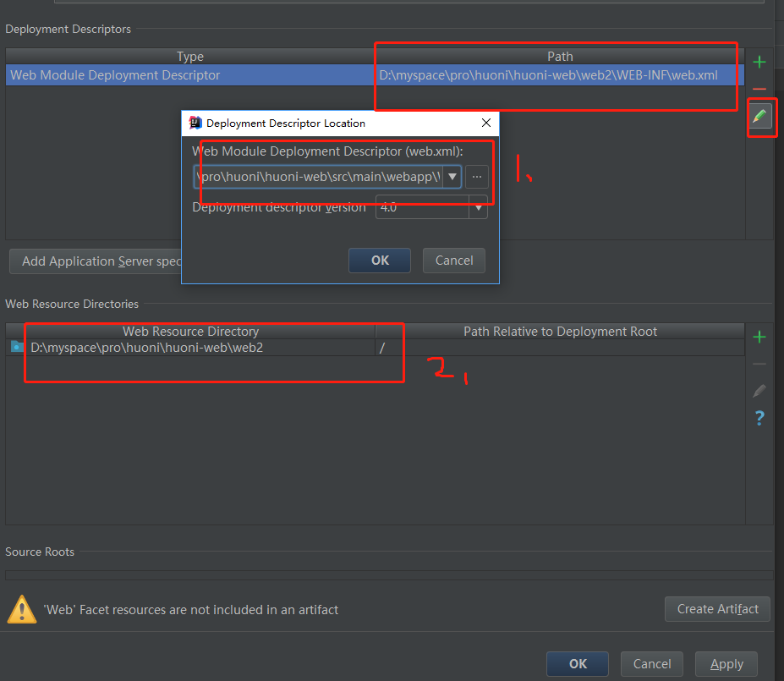Click the main window Cancel button
The height and width of the screenshot is (681, 784).
tap(652, 664)
